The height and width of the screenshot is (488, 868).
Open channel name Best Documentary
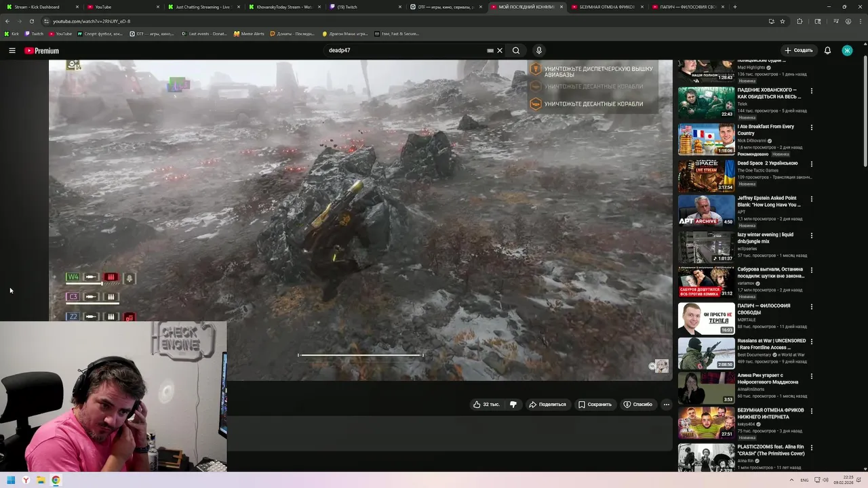pos(754,354)
